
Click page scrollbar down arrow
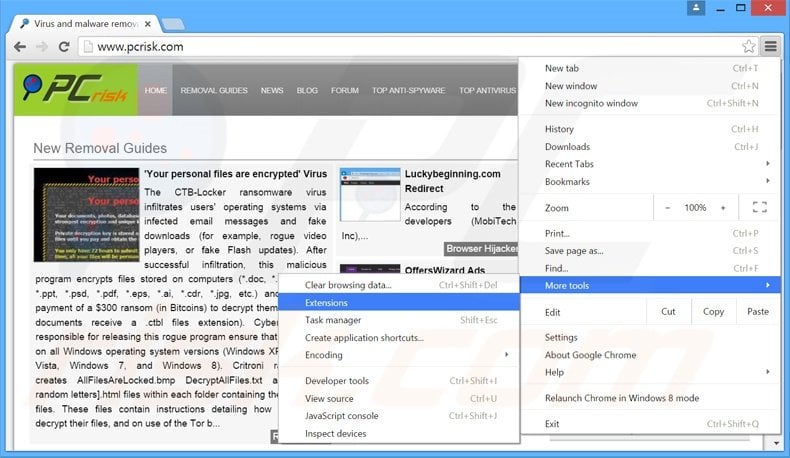776,443
